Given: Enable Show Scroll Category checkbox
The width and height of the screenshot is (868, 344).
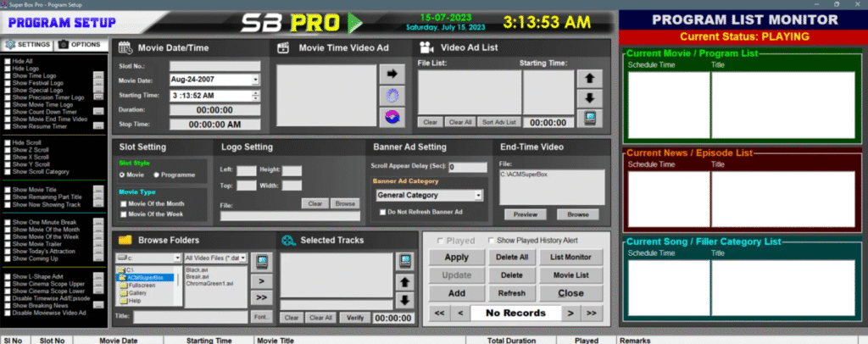Looking at the screenshot, I should pyautogui.click(x=7, y=172).
